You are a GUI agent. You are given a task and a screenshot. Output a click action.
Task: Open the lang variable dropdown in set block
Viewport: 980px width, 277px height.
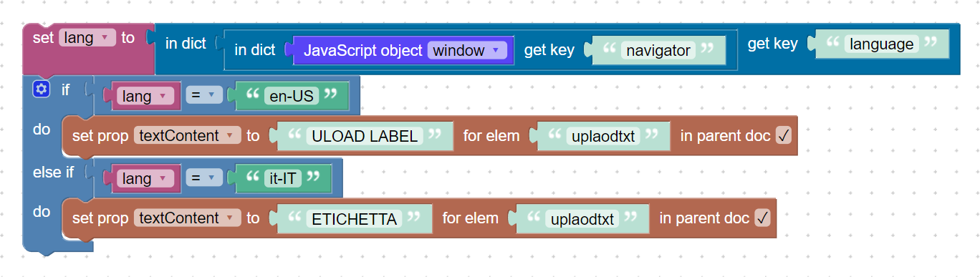[87, 38]
